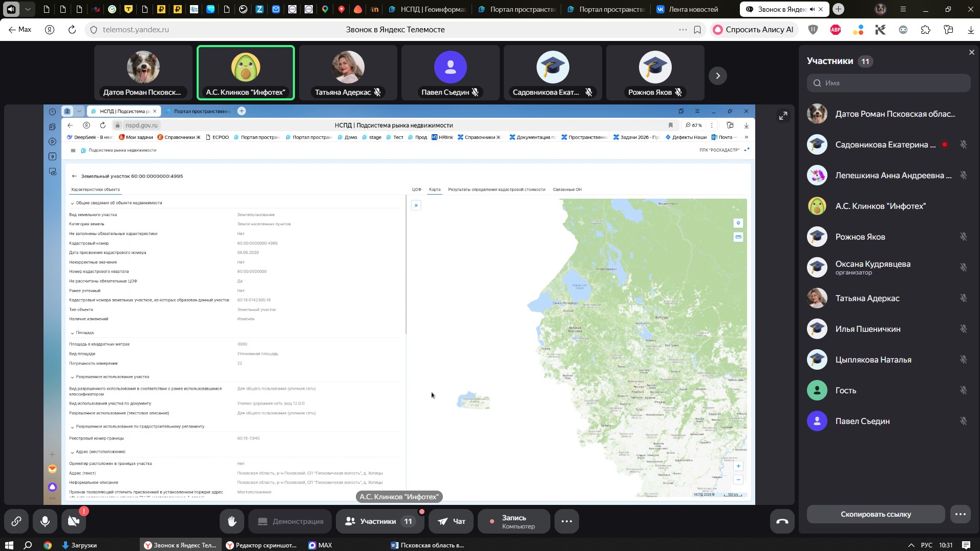The image size is (980, 551).
Task: Click Участники button in bottom bar
Action: click(x=379, y=521)
